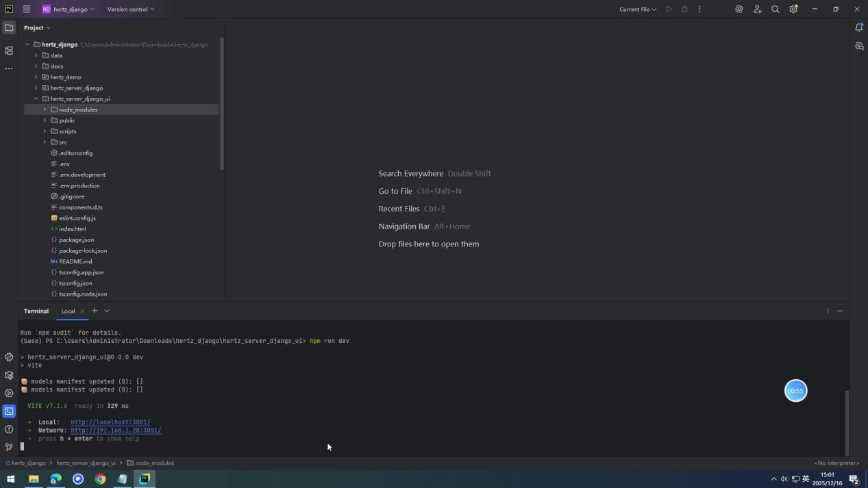This screenshot has width=868, height=488.
Task: Show more tool windows via the ellipsis icon
Action: [x=9, y=68]
